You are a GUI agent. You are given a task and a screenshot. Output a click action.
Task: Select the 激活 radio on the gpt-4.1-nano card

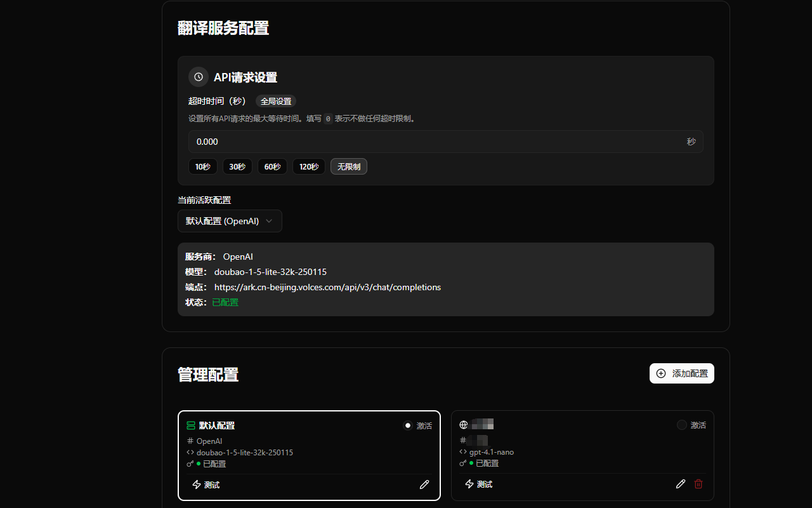681,425
